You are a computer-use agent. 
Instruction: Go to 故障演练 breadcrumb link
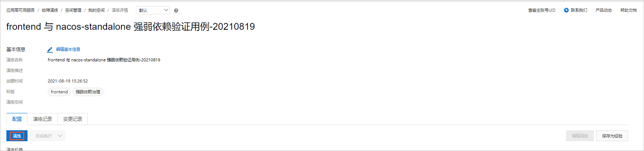(50, 10)
